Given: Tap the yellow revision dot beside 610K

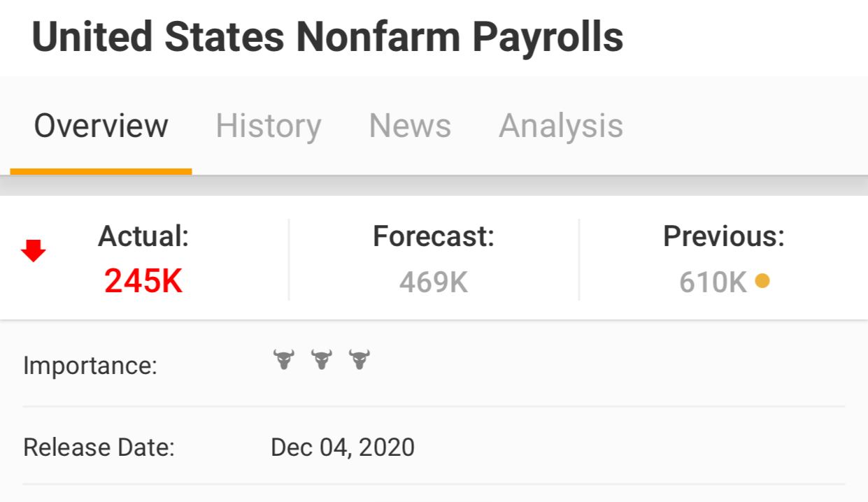Looking at the screenshot, I should tap(762, 281).
